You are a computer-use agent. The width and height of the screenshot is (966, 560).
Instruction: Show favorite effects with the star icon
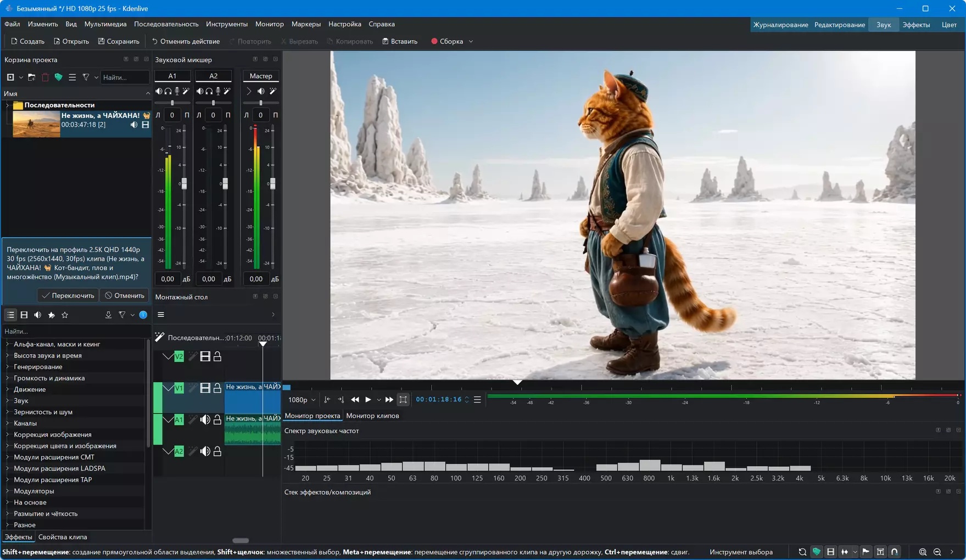(x=65, y=315)
